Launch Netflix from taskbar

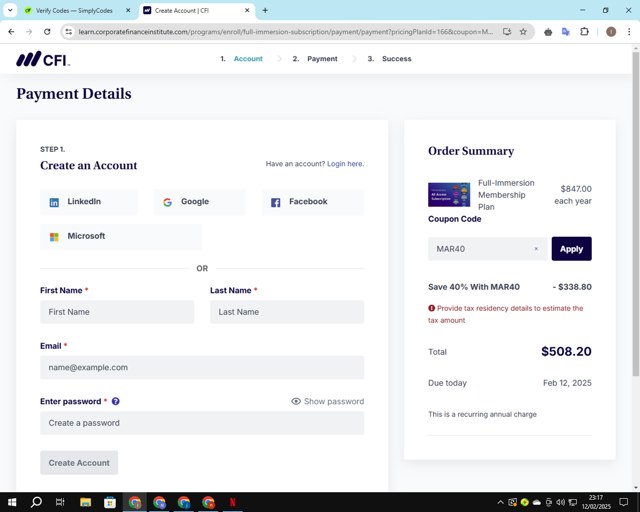pyautogui.click(x=232, y=502)
